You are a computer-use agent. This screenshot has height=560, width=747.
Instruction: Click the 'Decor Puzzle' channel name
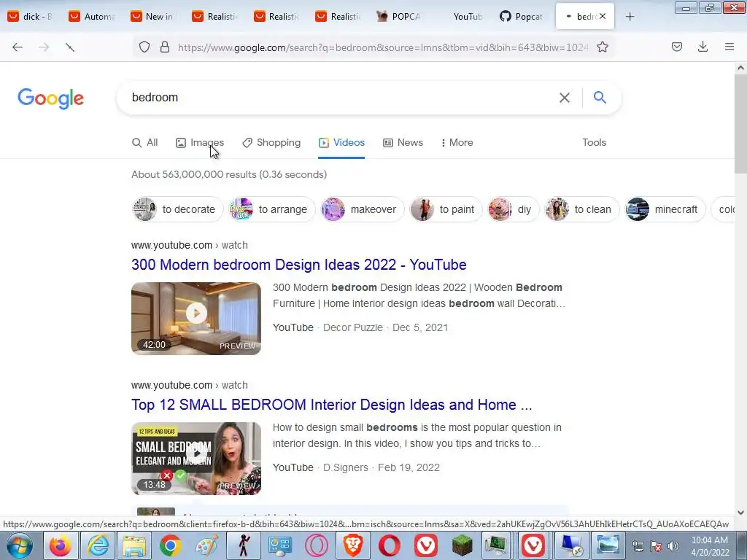click(x=353, y=327)
